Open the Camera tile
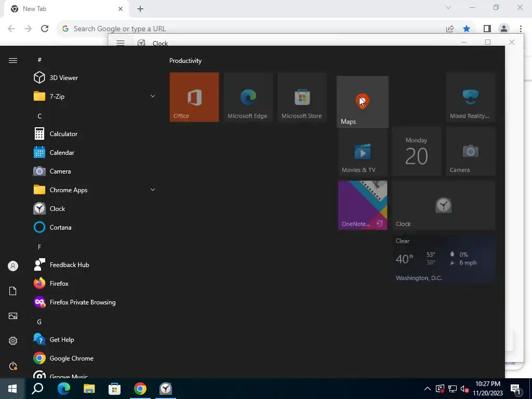This screenshot has height=399, width=532. pos(471,151)
